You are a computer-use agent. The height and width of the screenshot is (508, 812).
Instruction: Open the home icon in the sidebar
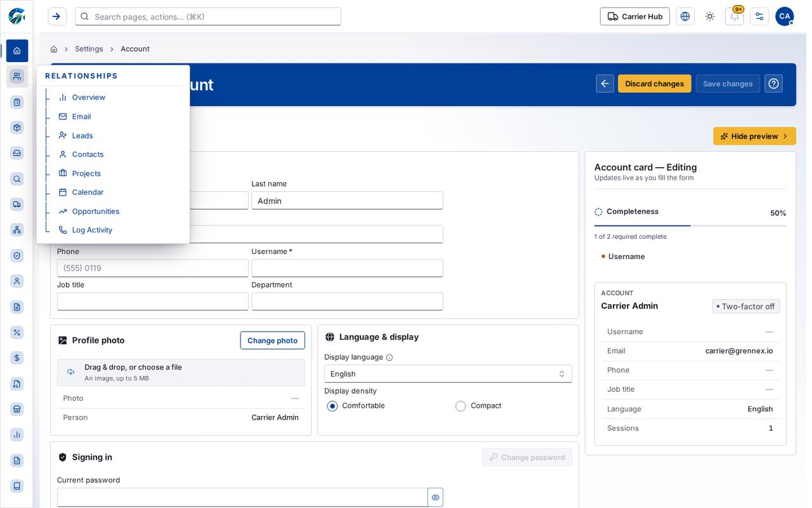click(17, 51)
